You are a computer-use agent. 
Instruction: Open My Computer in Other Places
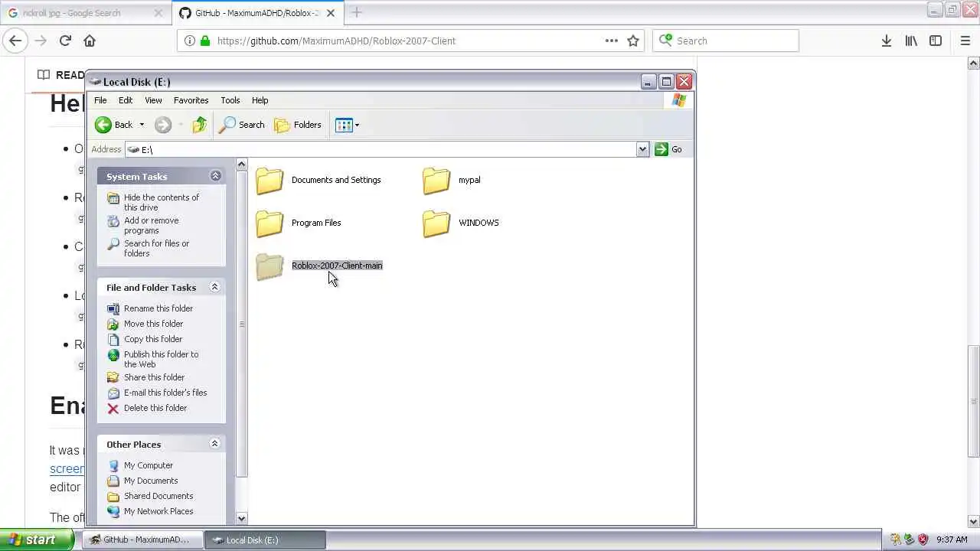(x=140, y=465)
